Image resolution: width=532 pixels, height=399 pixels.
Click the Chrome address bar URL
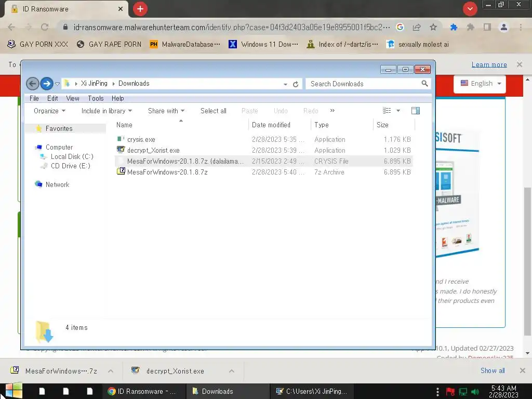(231, 27)
